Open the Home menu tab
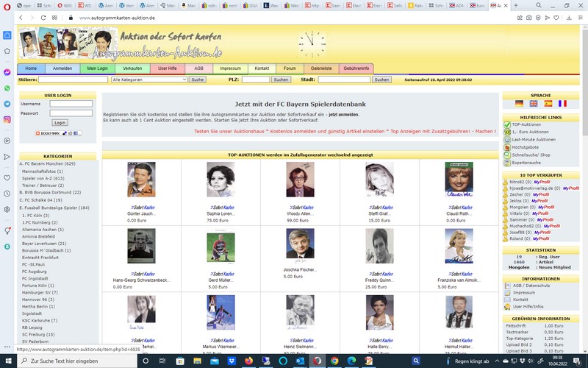Viewport: 588px width, 368px height. [x=31, y=68]
